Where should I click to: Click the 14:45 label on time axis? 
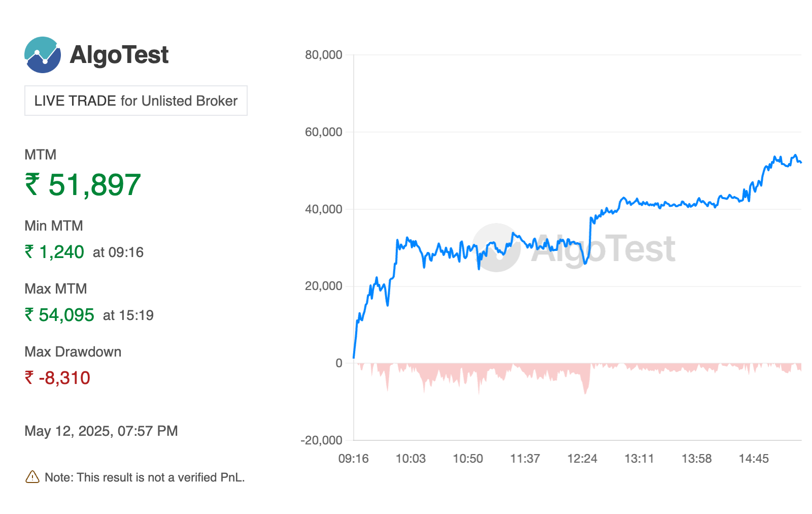(754, 459)
